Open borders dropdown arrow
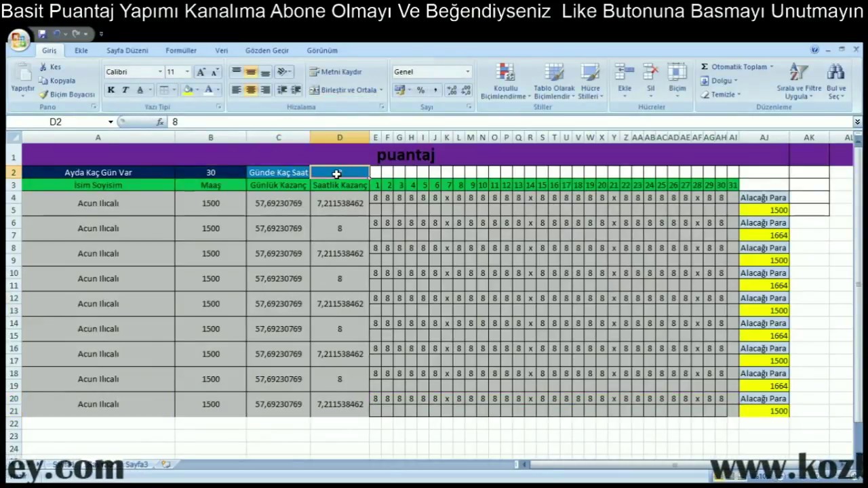Screen dimensions: 868x488 174,89
